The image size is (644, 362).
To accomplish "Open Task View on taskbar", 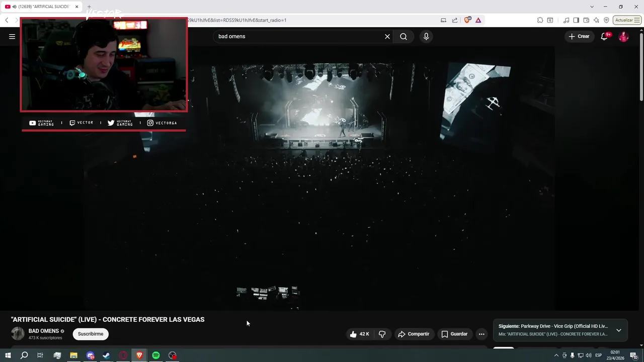I will coord(40,355).
